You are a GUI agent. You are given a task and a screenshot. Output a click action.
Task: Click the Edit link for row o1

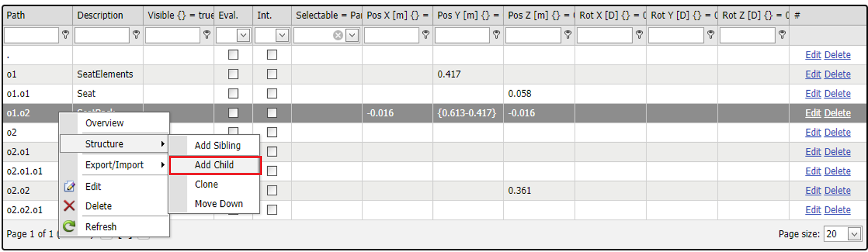pos(813,74)
